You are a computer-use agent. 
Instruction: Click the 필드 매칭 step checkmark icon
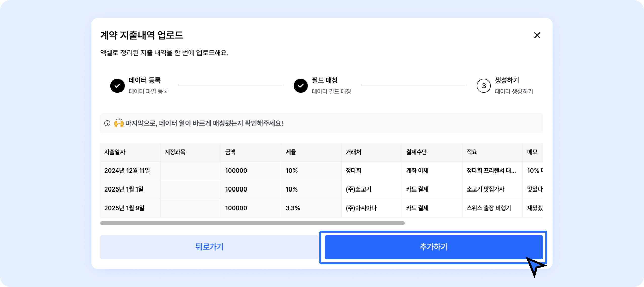[x=301, y=86]
